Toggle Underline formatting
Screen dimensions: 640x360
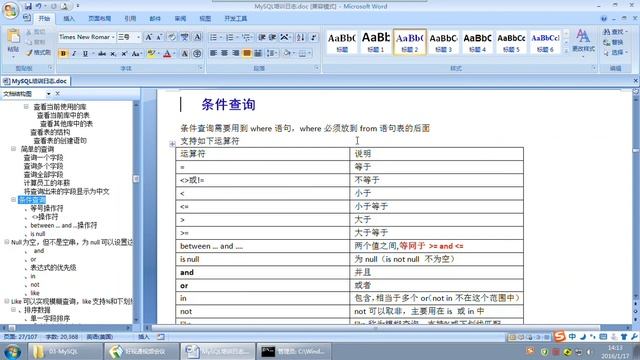point(85,53)
